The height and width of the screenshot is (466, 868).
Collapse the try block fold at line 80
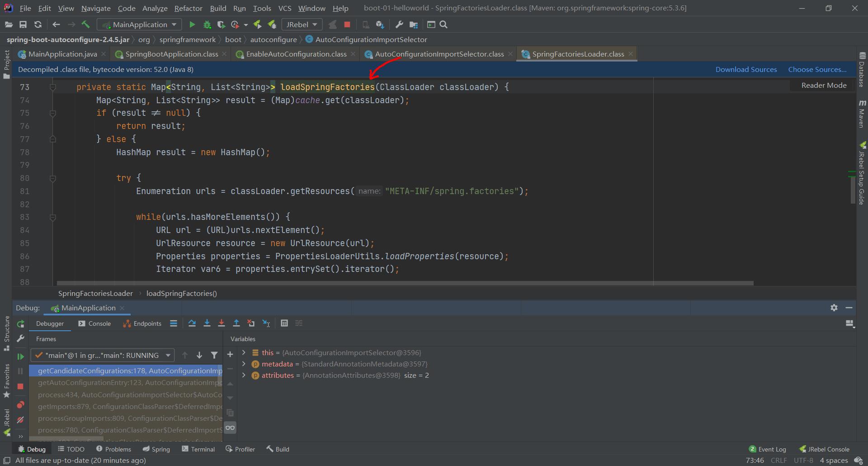tap(53, 178)
